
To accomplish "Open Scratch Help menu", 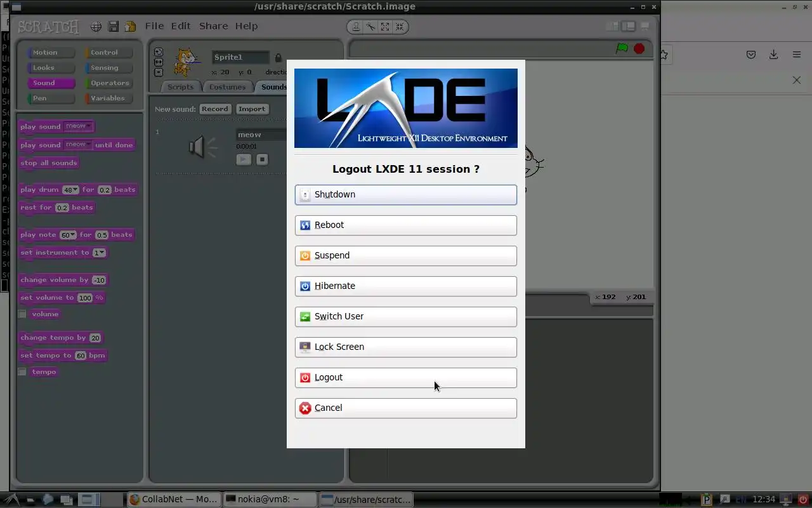I will tap(246, 26).
